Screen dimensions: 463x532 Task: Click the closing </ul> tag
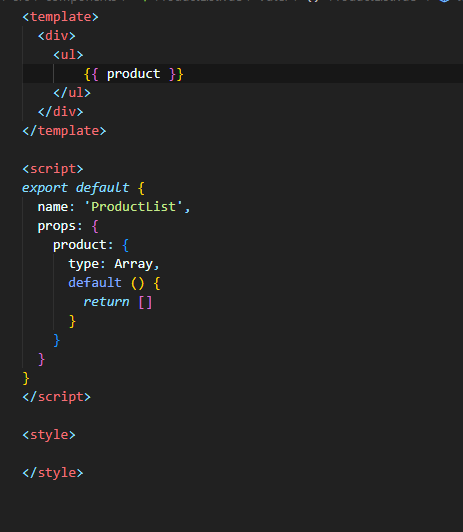(x=72, y=93)
